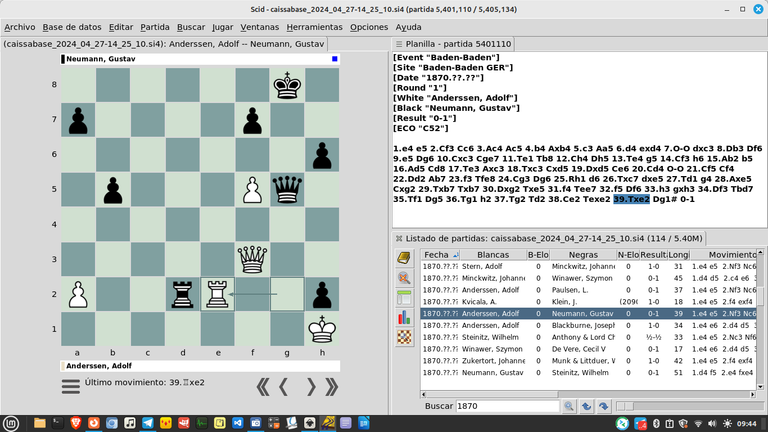Click the blue side-to-move indicator square
768x432 pixels.
pos(335,59)
